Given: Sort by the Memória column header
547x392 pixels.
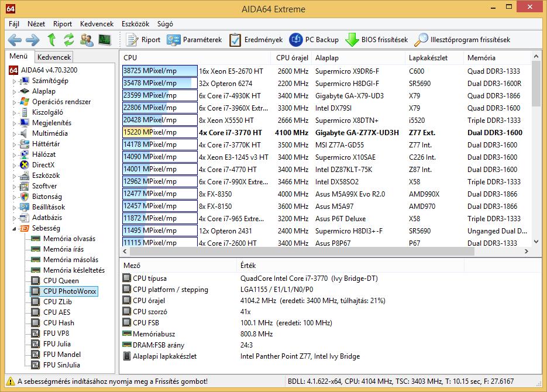Looking at the screenshot, I should click(x=497, y=58).
